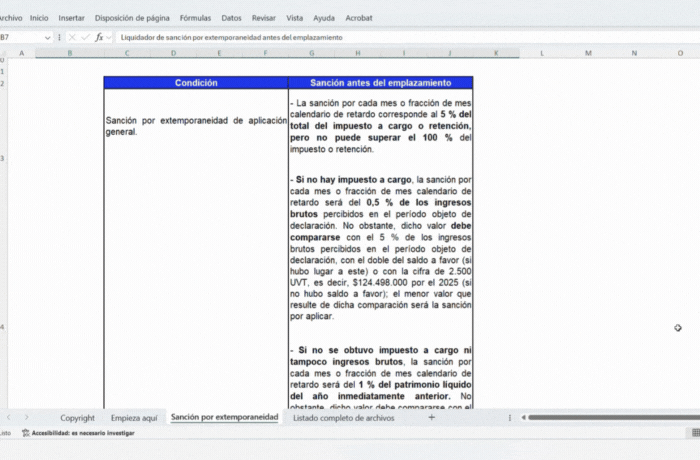Click the tab bar options dots

[x=509, y=418]
